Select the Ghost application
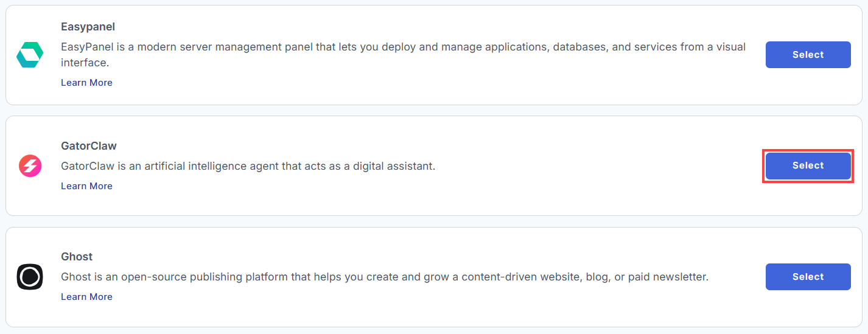Viewport: 868px width, 334px height. coord(808,277)
